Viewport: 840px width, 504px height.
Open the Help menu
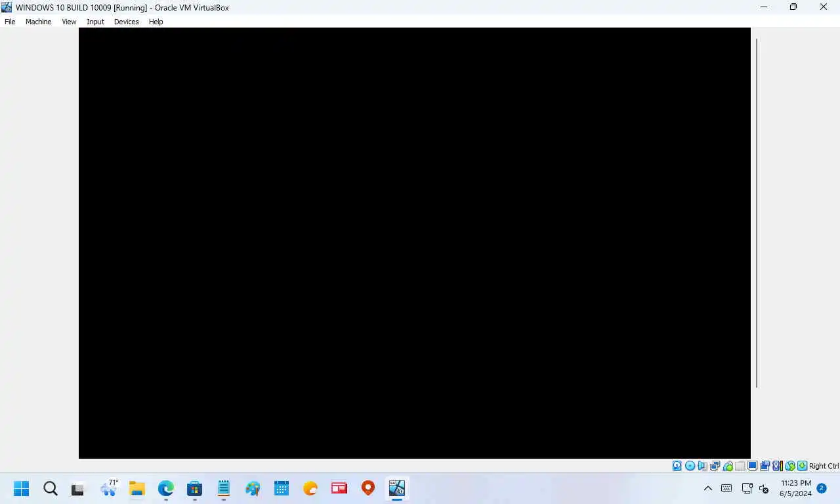[156, 22]
